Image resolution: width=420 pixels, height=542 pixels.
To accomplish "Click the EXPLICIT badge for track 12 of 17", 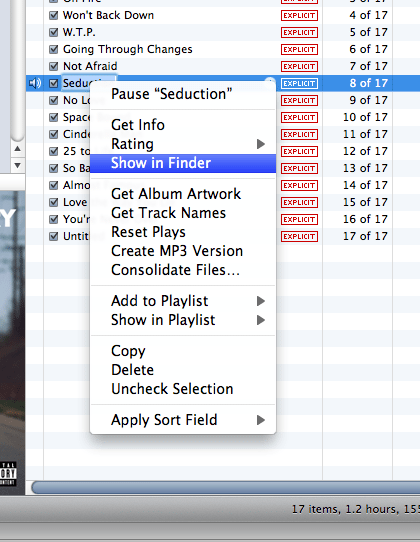I will (299, 151).
